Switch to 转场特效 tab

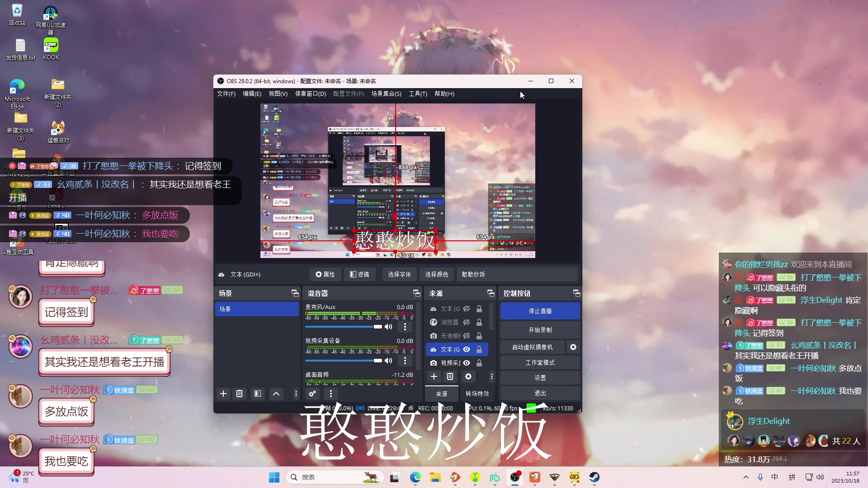coord(477,394)
